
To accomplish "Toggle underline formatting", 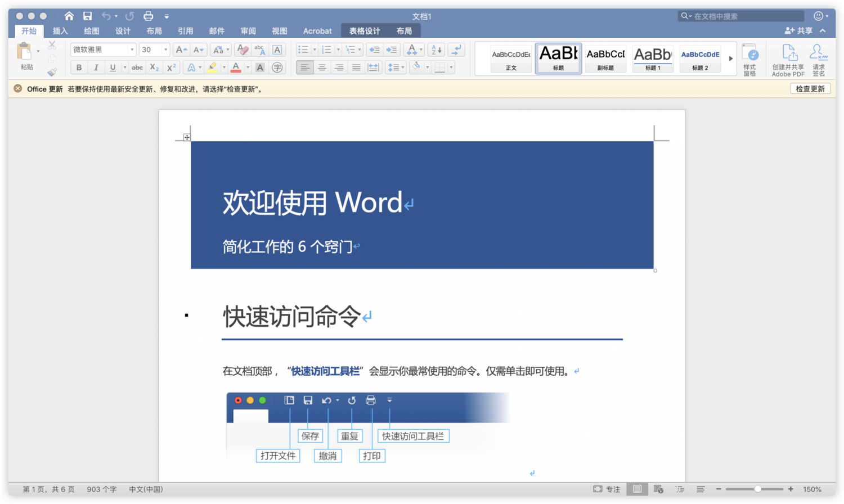I will 113,67.
